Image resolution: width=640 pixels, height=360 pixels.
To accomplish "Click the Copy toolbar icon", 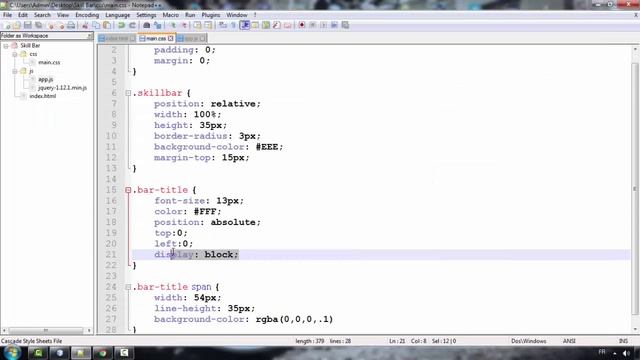I will coord(96,25).
